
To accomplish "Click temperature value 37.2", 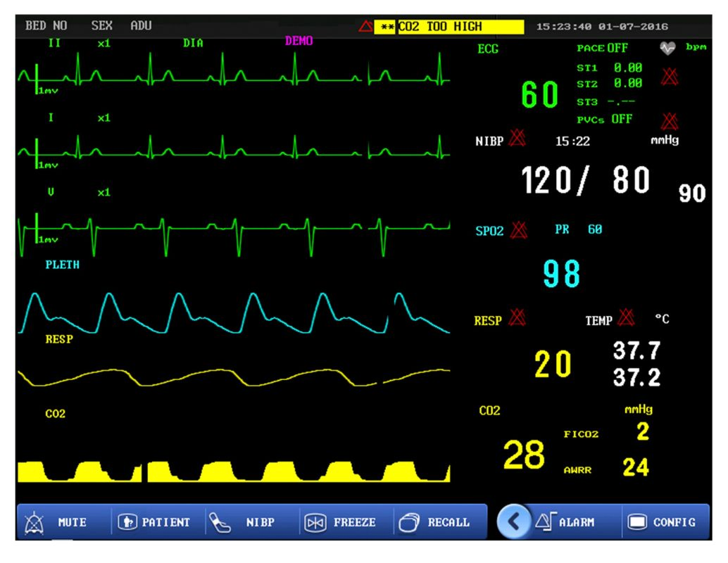I will click(x=636, y=377).
